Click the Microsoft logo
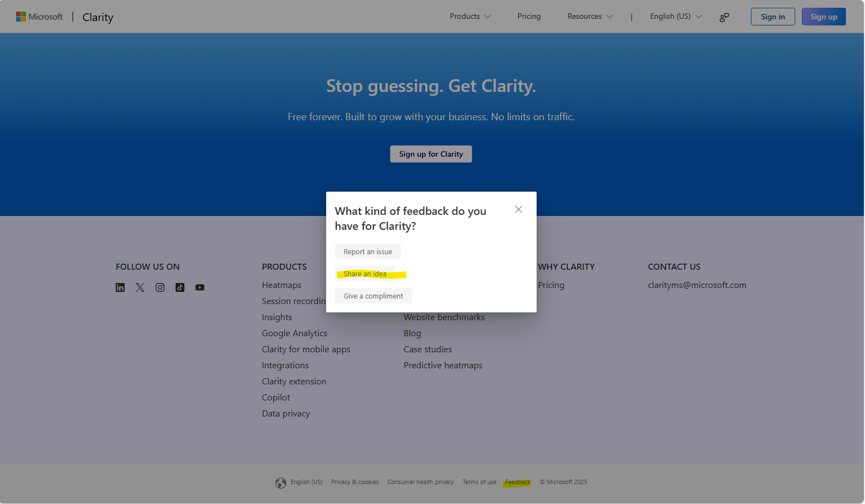The height and width of the screenshot is (504, 865). (x=39, y=17)
